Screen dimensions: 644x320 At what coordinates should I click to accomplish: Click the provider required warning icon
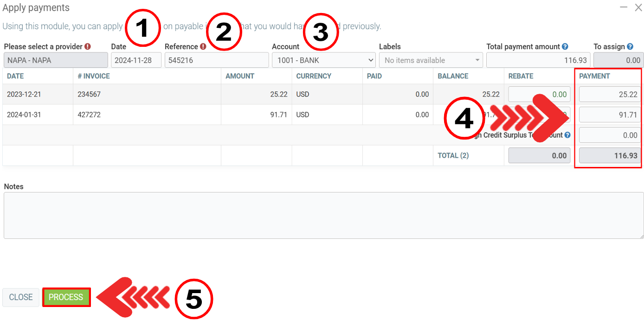coord(88,46)
